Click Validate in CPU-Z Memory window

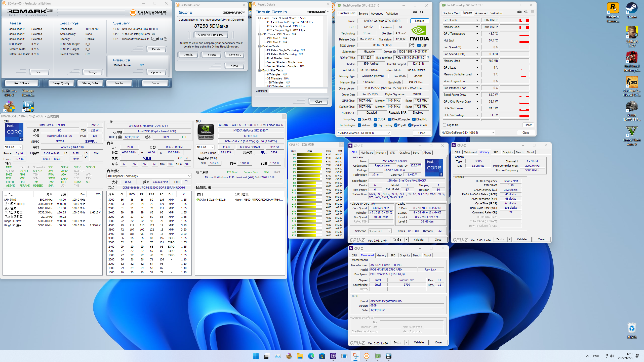pos(521,239)
